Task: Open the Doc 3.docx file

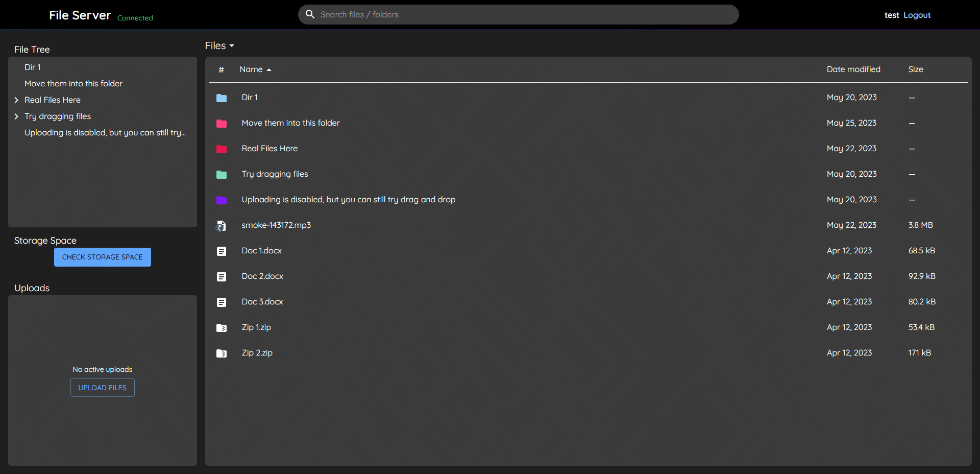Action: pos(262,301)
